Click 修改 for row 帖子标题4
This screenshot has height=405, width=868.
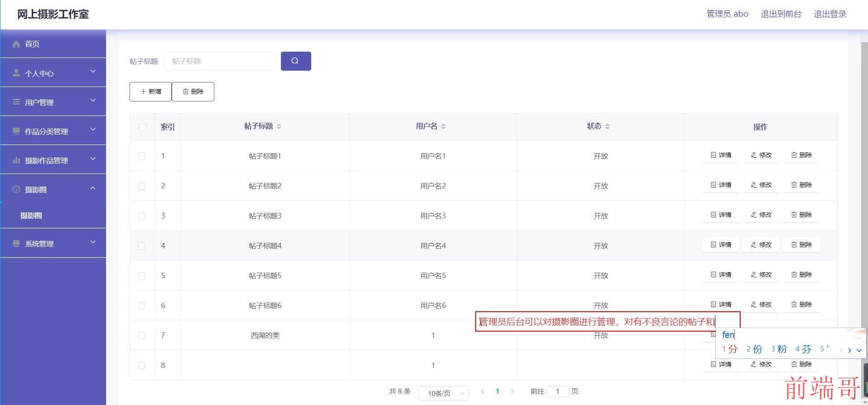coord(761,245)
